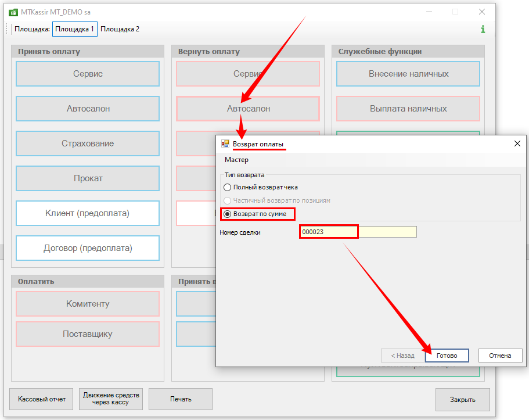Screen dimensions: 529x420
Task: Click Движение средств через кассу
Action: click(x=110, y=399)
